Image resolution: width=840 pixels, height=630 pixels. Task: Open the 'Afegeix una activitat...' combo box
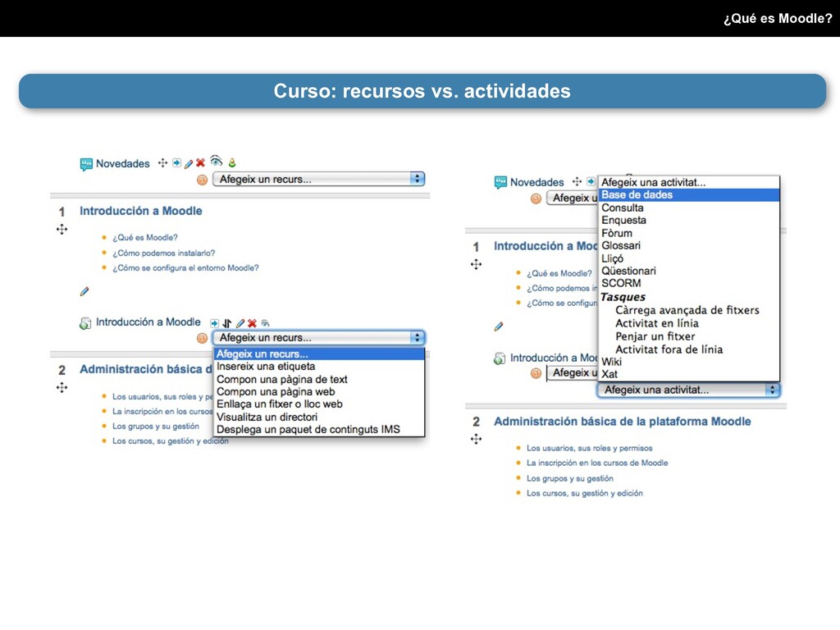tap(688, 390)
